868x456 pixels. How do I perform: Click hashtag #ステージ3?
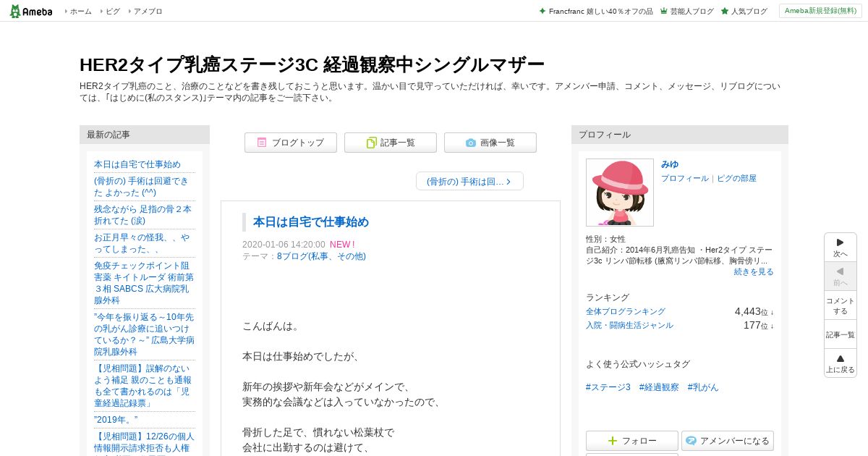[608, 387]
